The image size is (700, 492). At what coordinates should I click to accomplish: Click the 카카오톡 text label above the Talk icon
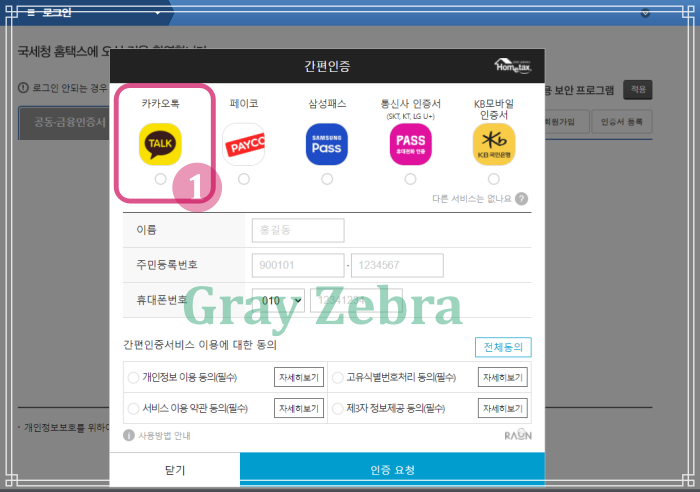coord(160,104)
